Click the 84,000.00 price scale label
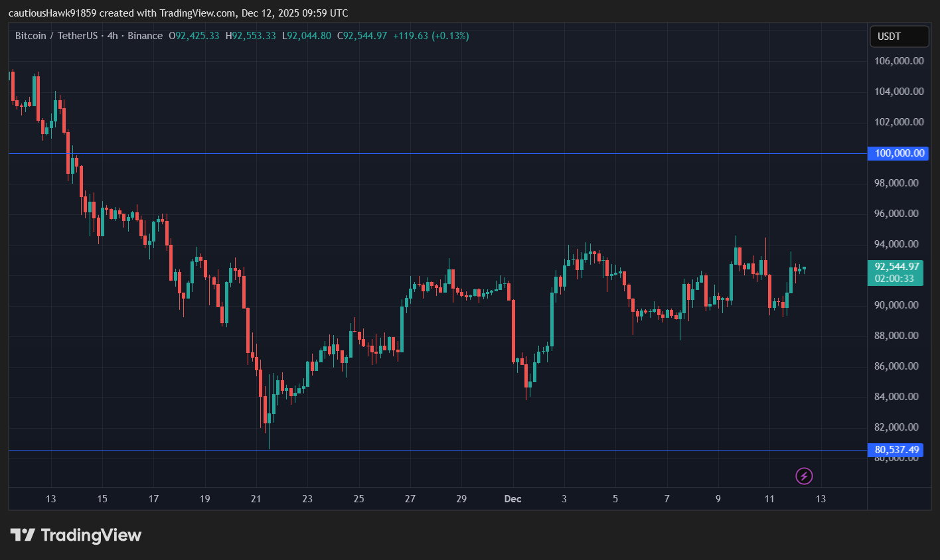Image resolution: width=940 pixels, height=560 pixels. [896, 396]
